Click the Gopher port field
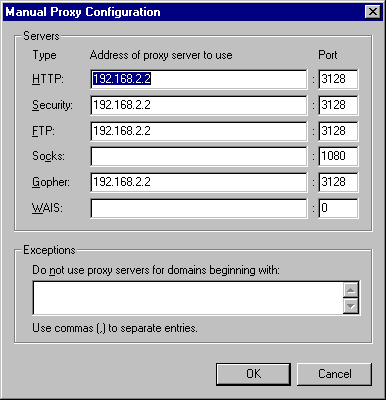 338,182
